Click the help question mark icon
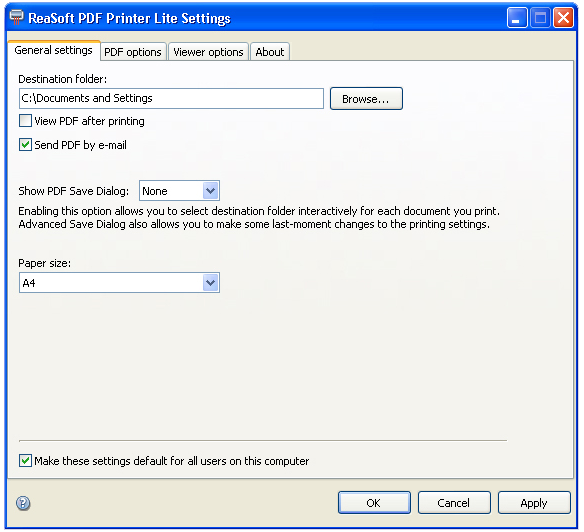584x532 pixels. (x=23, y=503)
